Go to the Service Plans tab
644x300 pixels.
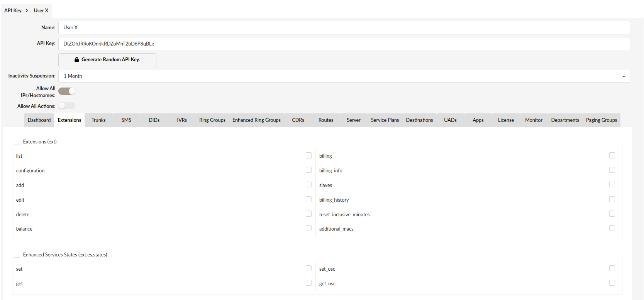(385, 120)
